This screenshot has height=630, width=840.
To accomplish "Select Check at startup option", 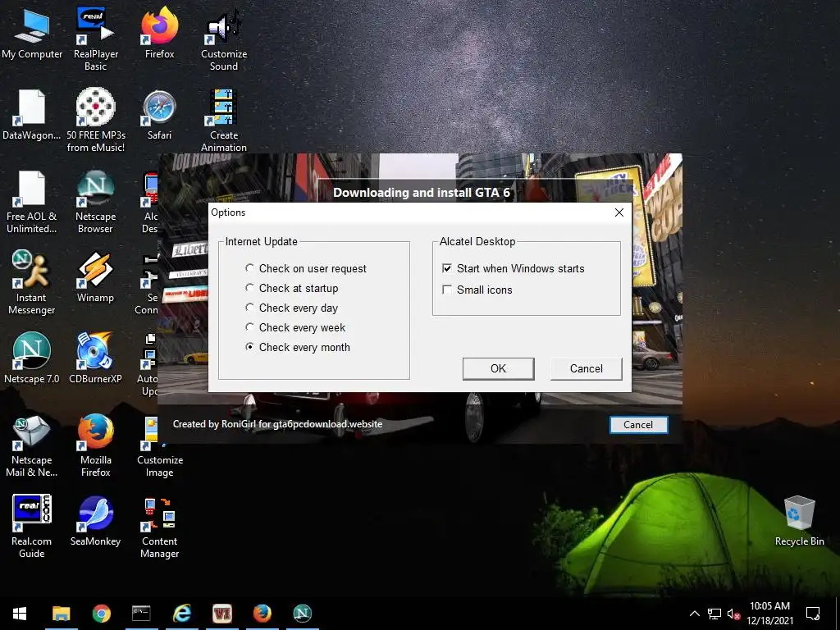I will tap(292, 288).
